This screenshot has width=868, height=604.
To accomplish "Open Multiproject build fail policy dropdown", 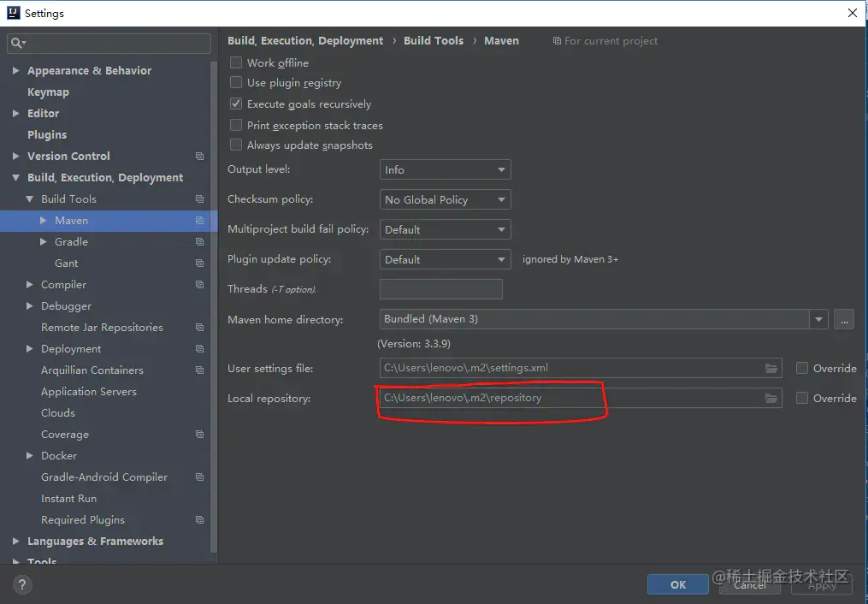I will 445,229.
